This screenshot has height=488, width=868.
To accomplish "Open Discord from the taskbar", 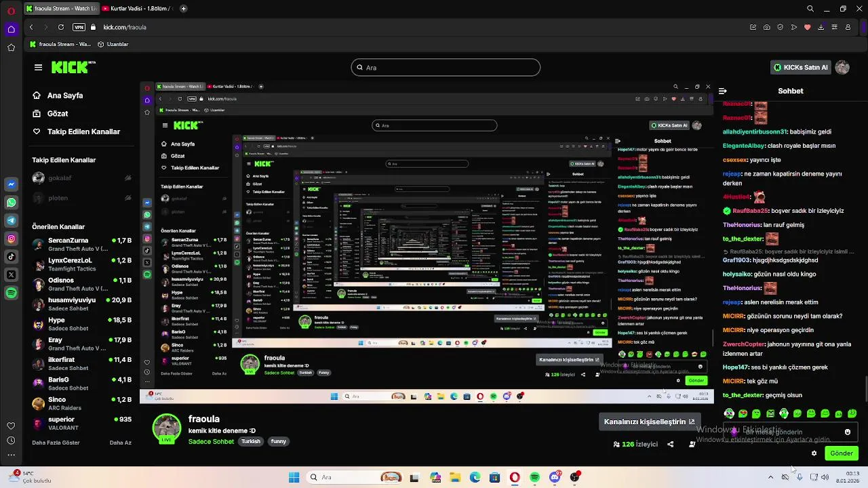I will tap(555, 477).
